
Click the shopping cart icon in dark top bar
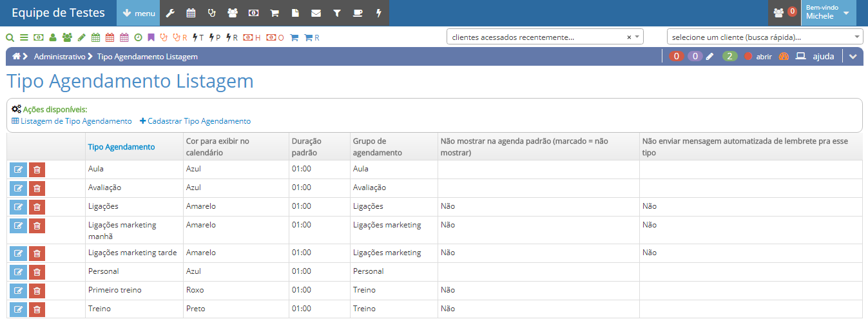tap(275, 13)
